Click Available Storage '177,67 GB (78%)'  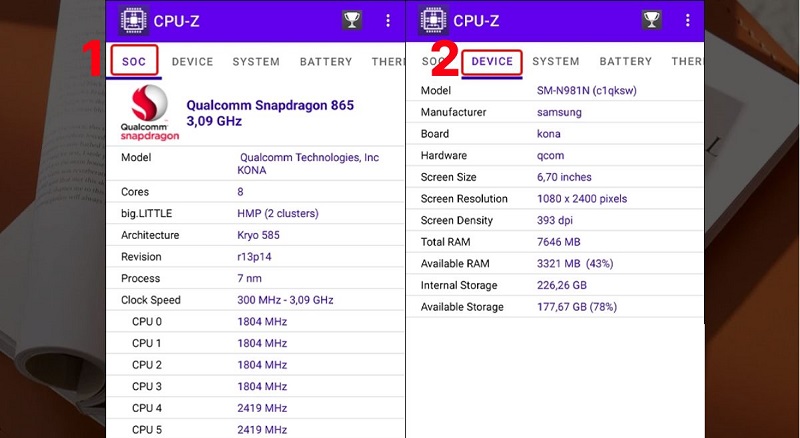point(577,307)
